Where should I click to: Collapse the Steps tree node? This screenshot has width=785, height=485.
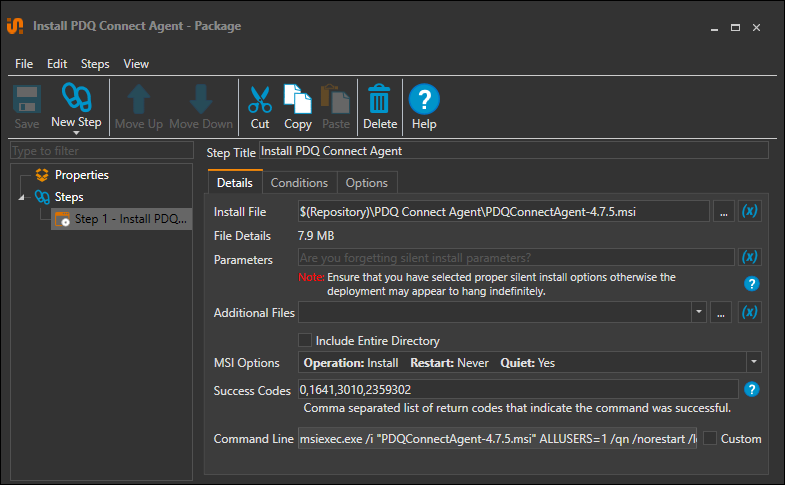tap(22, 197)
